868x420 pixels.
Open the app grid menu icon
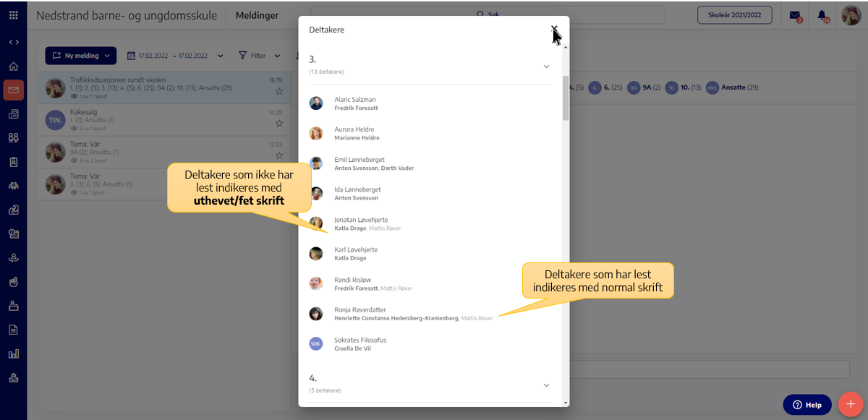[x=14, y=15]
